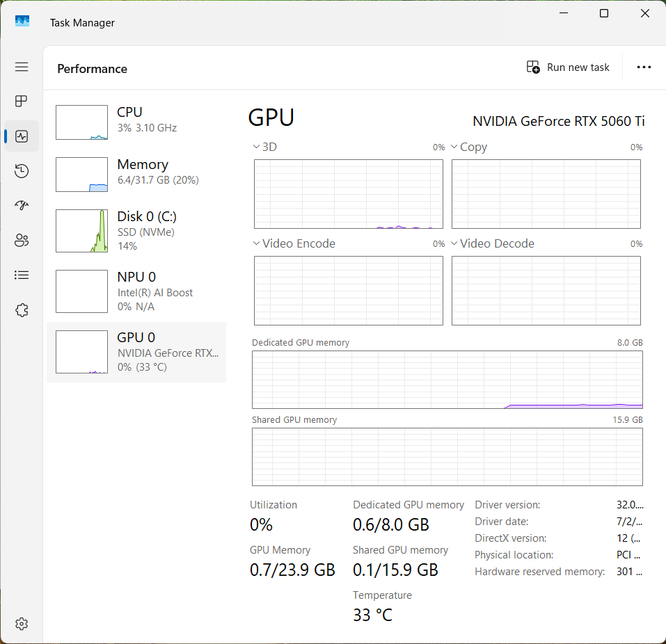The height and width of the screenshot is (644, 666).
Task: Click the Hardware reserved memory value '301 ...'
Action: 629,572
